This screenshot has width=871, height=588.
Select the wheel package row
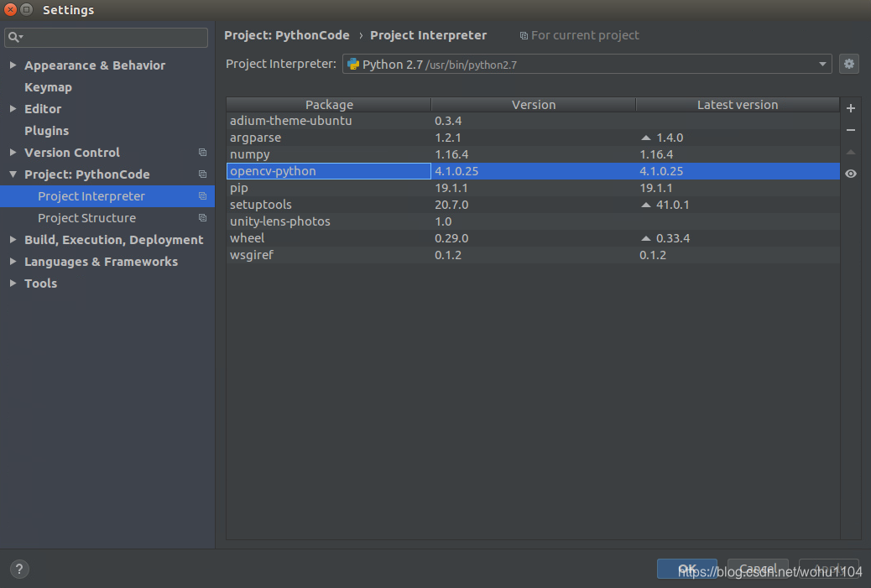[534, 238]
